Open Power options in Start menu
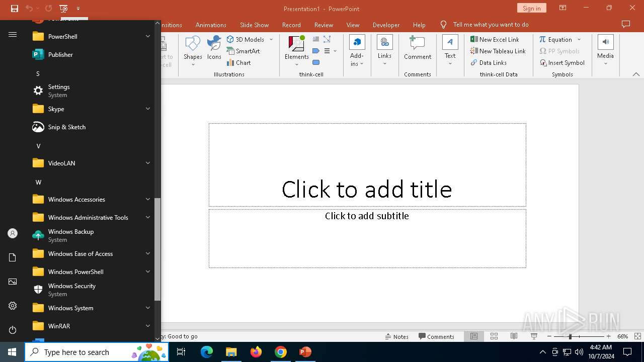 coord(13,330)
